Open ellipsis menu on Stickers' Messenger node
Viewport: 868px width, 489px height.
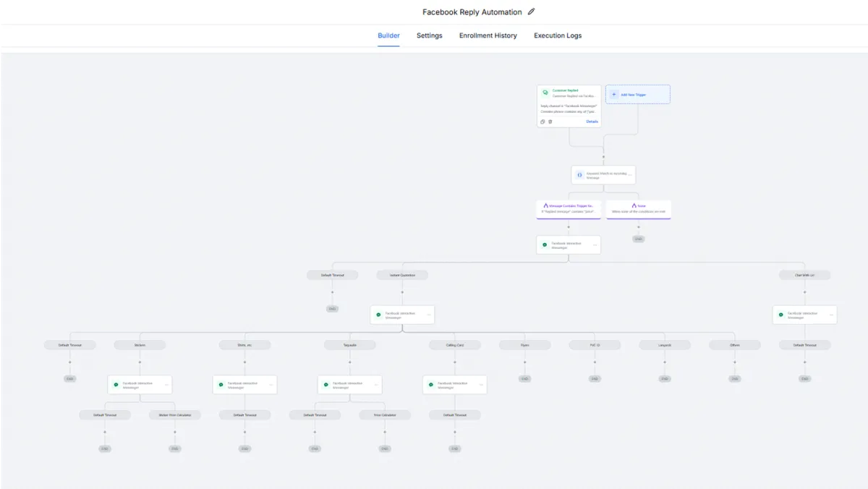coord(166,385)
